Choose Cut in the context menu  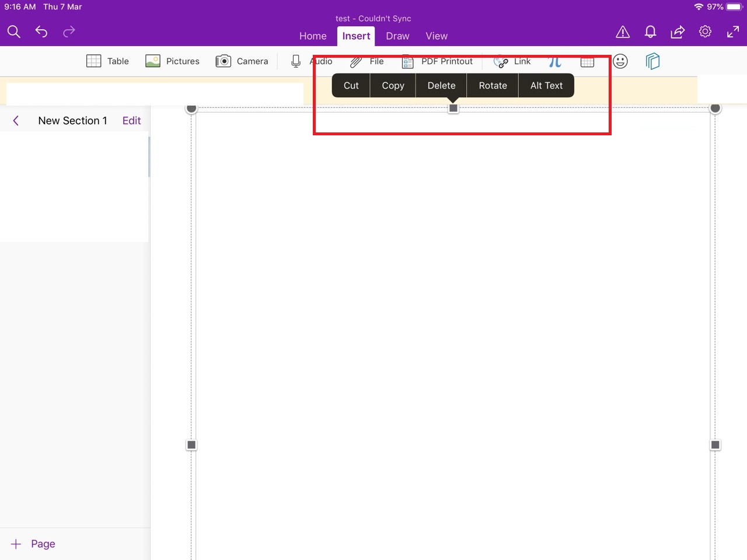[351, 85]
